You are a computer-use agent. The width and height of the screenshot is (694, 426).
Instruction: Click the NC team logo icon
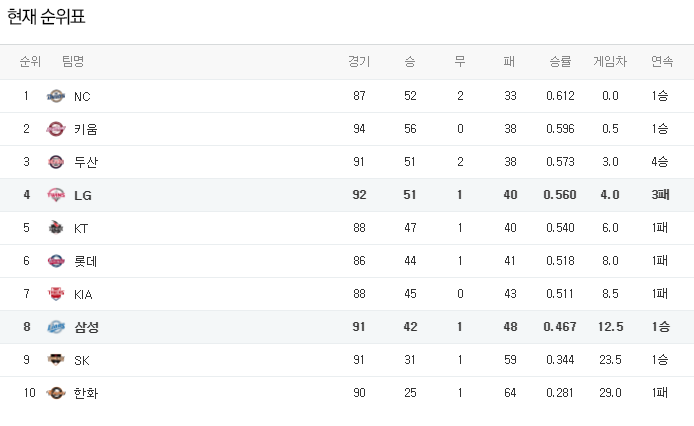tap(56, 96)
